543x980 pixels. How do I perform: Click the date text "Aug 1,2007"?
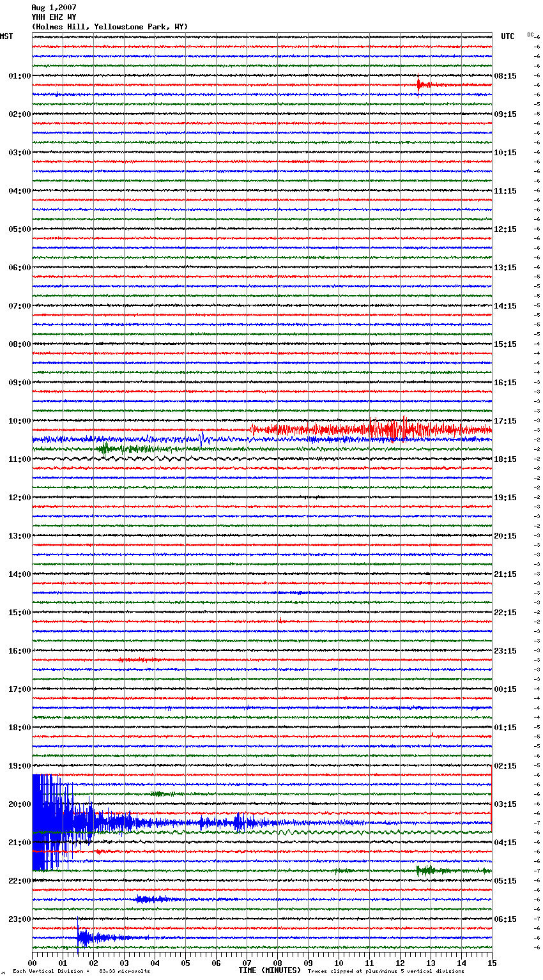coord(54,8)
